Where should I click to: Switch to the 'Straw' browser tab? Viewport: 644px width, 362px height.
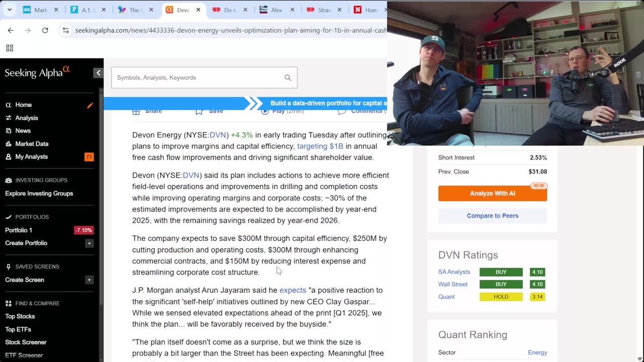324,10
